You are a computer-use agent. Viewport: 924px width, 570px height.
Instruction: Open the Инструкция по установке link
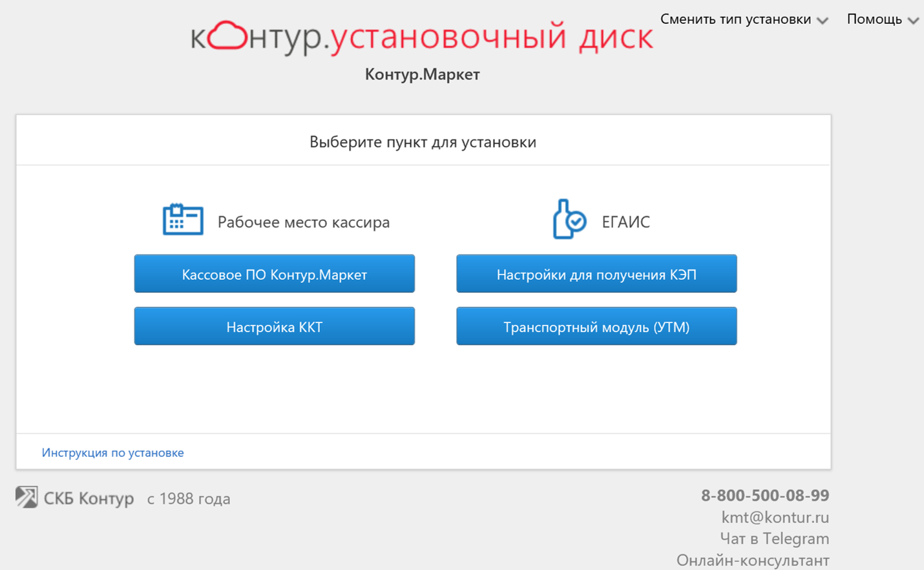[113, 452]
